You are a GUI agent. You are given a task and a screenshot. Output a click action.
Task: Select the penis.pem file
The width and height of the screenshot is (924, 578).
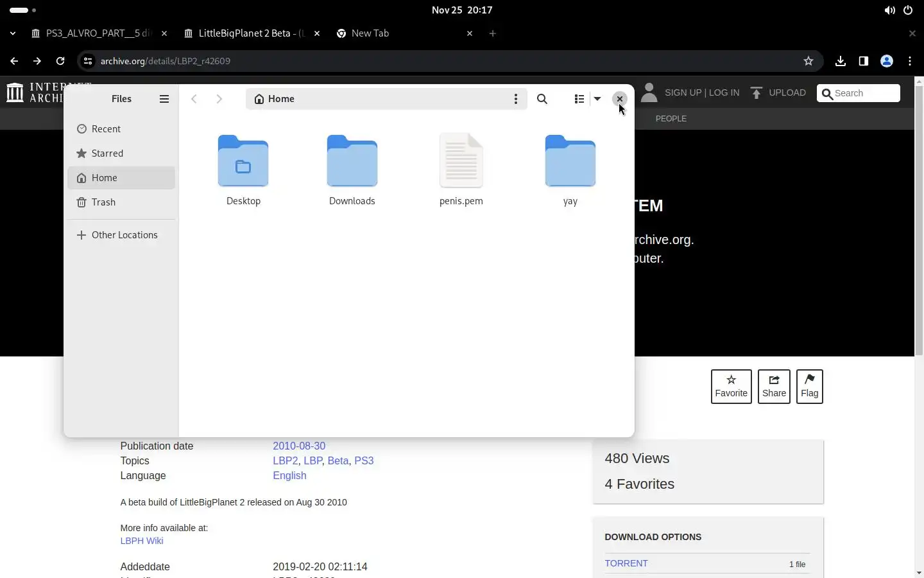pyautogui.click(x=461, y=170)
